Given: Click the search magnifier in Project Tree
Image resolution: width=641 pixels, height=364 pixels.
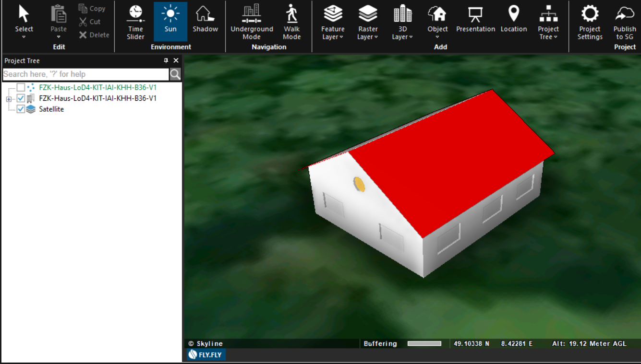Looking at the screenshot, I should (175, 74).
